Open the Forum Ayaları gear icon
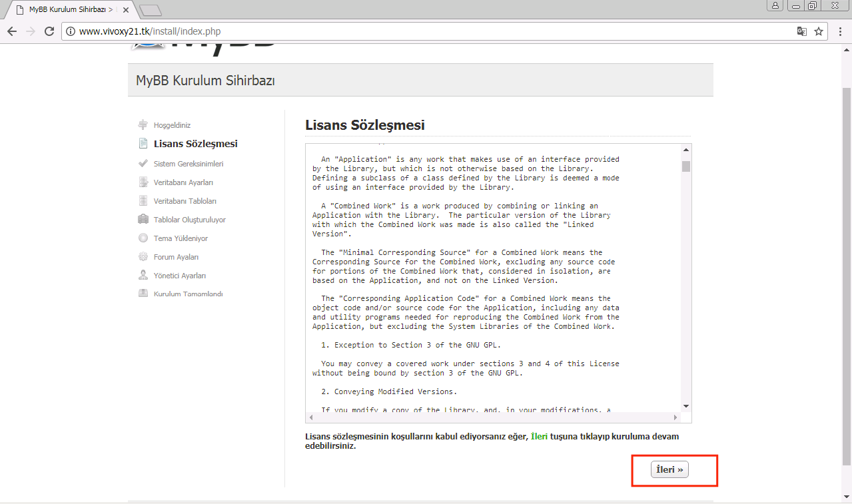 pyautogui.click(x=143, y=256)
